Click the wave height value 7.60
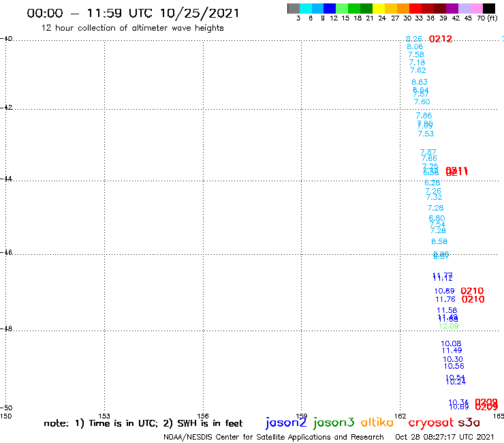504x443 pixels. [422, 102]
